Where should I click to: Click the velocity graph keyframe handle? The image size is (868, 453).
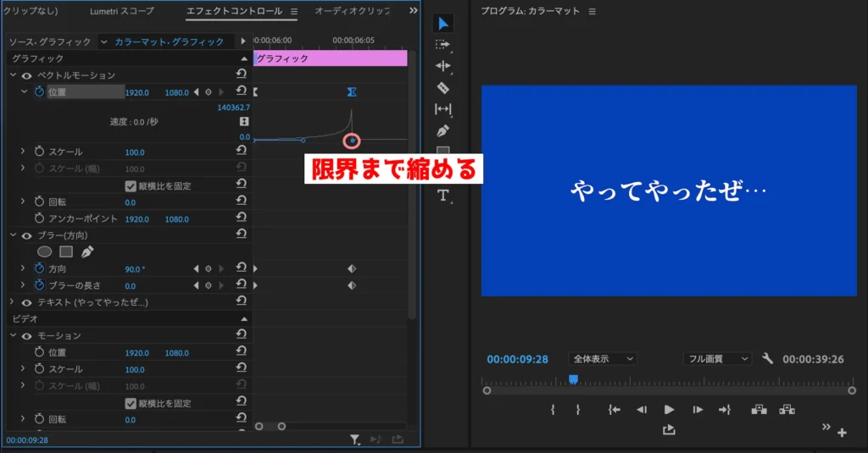coord(352,141)
